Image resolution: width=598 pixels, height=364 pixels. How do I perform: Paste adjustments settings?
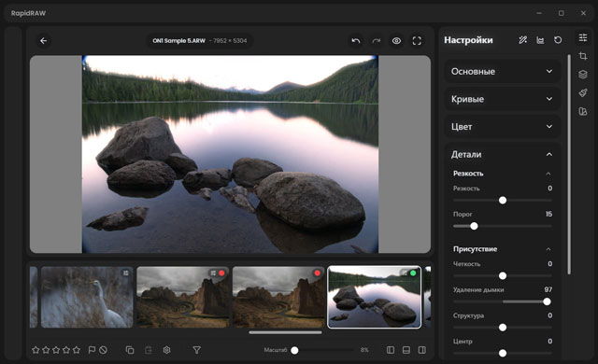(x=149, y=350)
